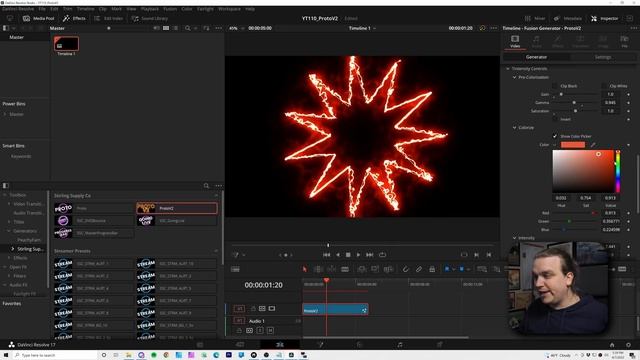Open the Metadata panel button
Image resolution: width=640 pixels, height=360 pixels.
point(568,18)
